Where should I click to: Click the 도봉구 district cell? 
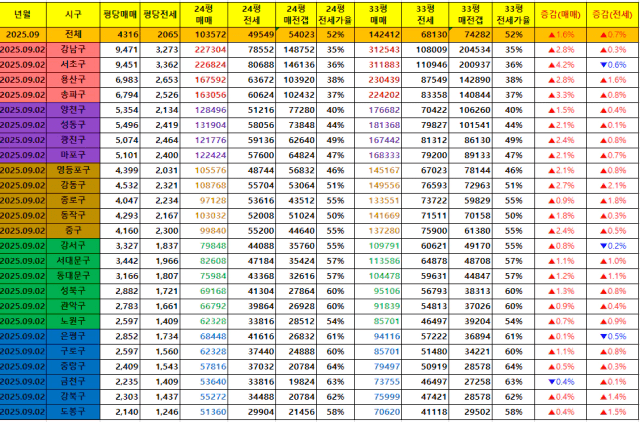point(73,412)
